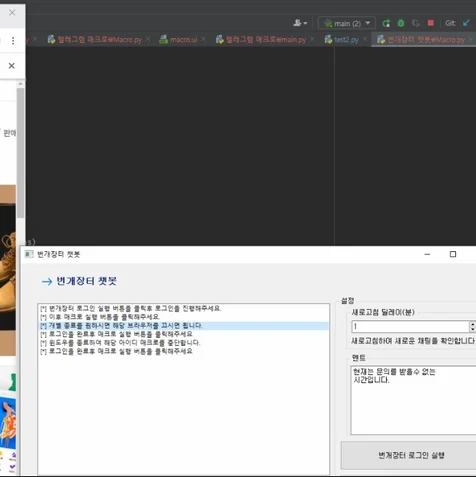Click inside the 멘트 message text box
This screenshot has width=476, height=477.
pyautogui.click(x=413, y=400)
